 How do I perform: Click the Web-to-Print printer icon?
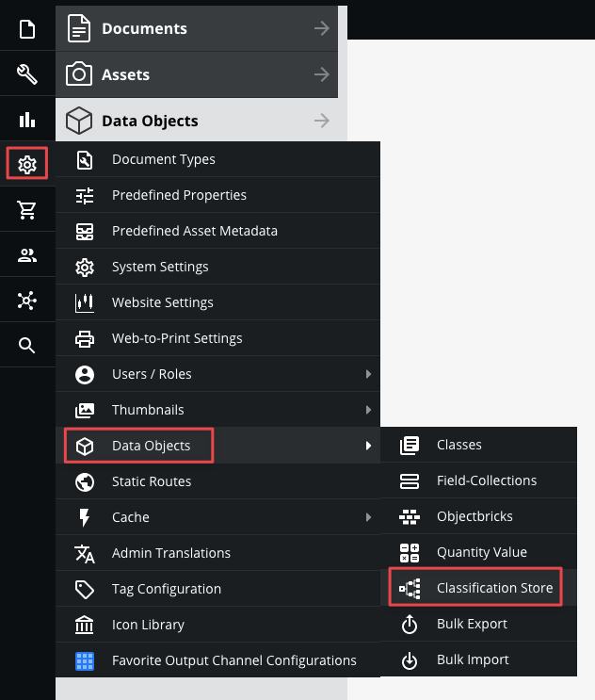click(x=85, y=338)
